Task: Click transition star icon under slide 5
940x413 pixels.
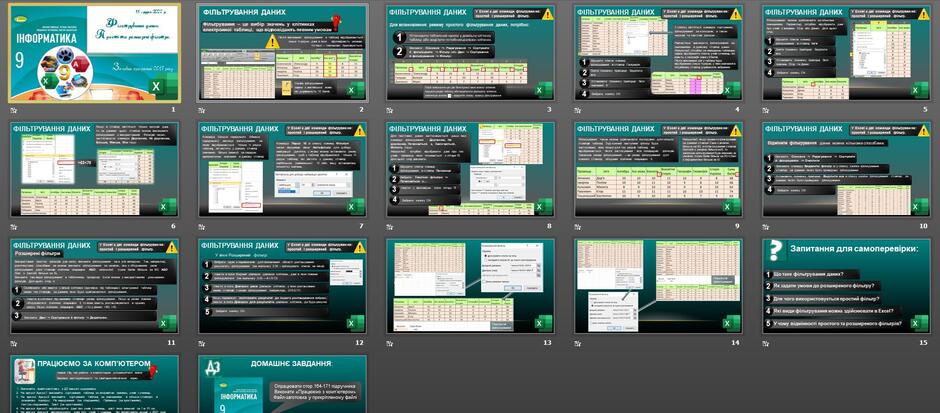Action: [x=766, y=110]
